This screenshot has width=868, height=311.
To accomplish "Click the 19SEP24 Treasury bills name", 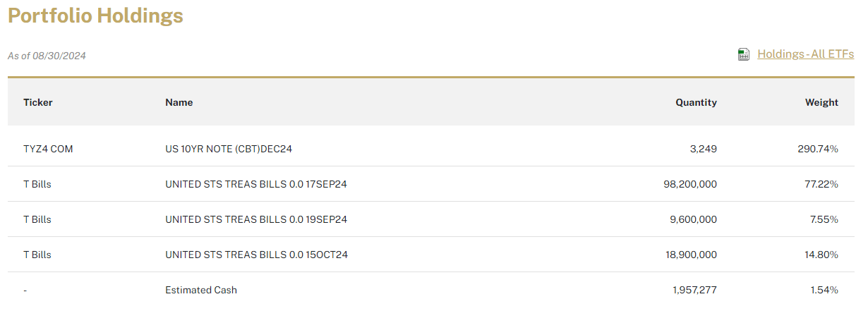I will tap(256, 219).
